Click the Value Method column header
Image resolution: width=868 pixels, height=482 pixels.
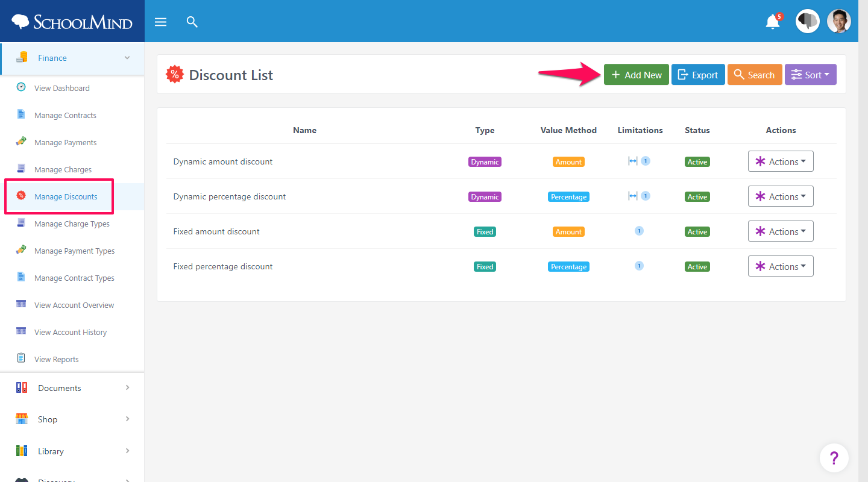point(568,130)
